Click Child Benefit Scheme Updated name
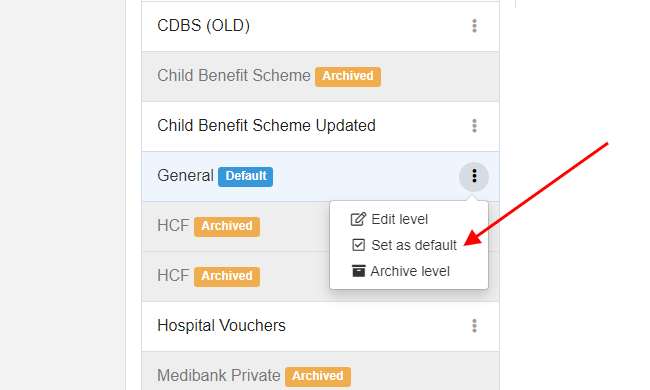Screen dimensions: 650x390 [266, 126]
